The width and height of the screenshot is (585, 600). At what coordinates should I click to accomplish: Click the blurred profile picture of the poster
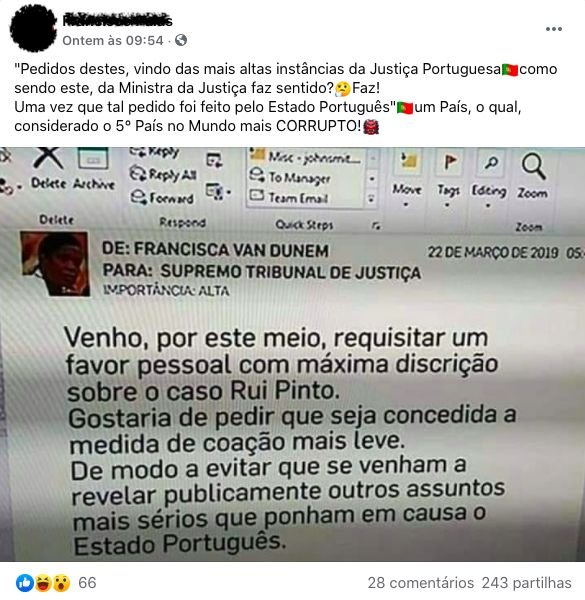click(33, 28)
